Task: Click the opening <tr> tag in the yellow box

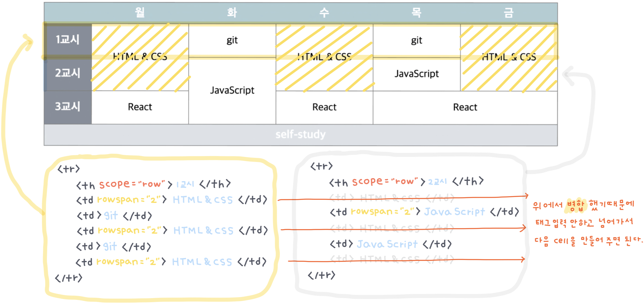Action: point(68,169)
